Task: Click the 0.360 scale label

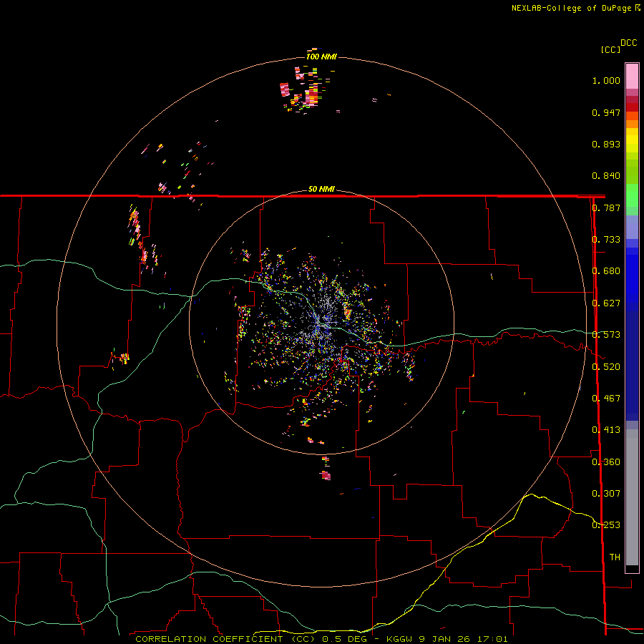Action: point(606,462)
